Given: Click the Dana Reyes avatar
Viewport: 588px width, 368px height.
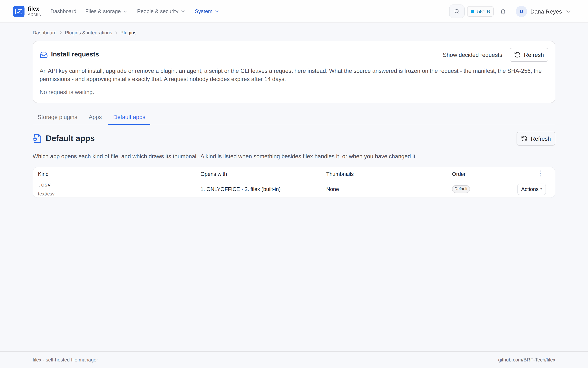Looking at the screenshot, I should click(x=521, y=11).
